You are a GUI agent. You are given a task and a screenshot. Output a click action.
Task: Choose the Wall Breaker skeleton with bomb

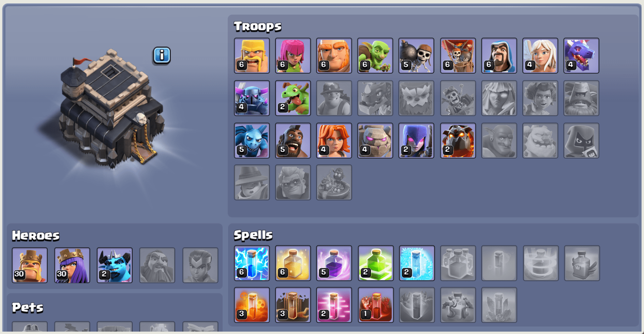(416, 56)
